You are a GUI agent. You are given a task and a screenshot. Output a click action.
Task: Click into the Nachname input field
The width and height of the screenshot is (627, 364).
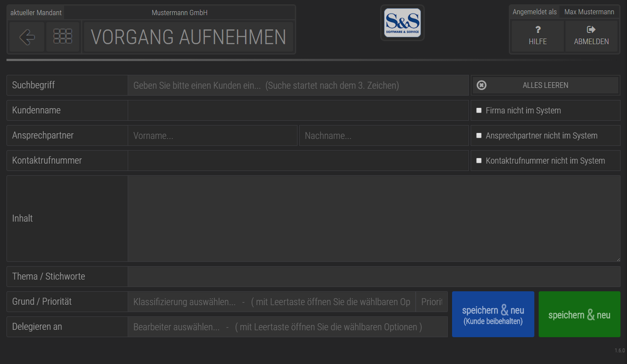click(384, 135)
